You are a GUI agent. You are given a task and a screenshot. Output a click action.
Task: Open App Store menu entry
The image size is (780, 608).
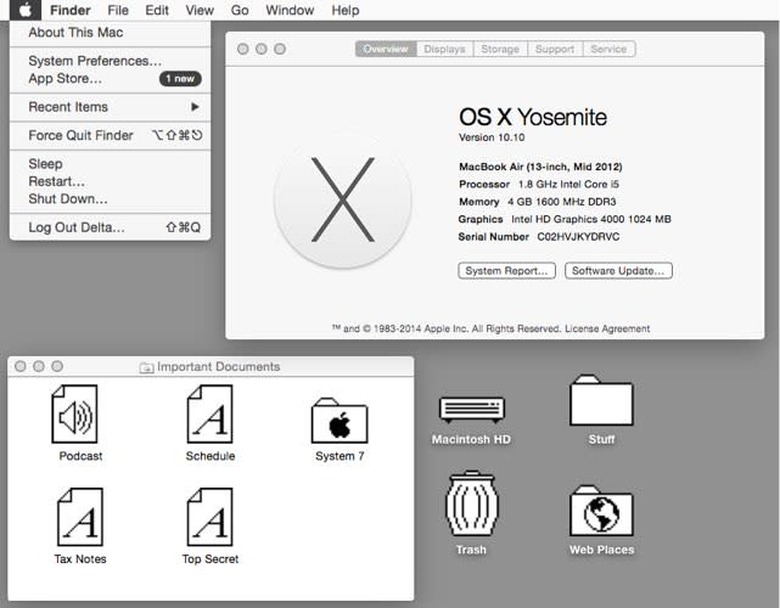pos(110,79)
